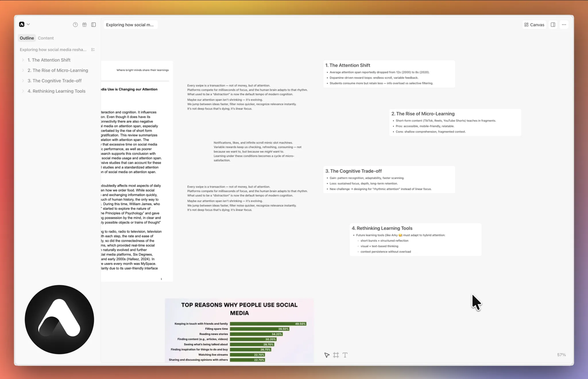This screenshot has height=379, width=588.
Task: Click the help question mark icon
Action: tap(75, 25)
